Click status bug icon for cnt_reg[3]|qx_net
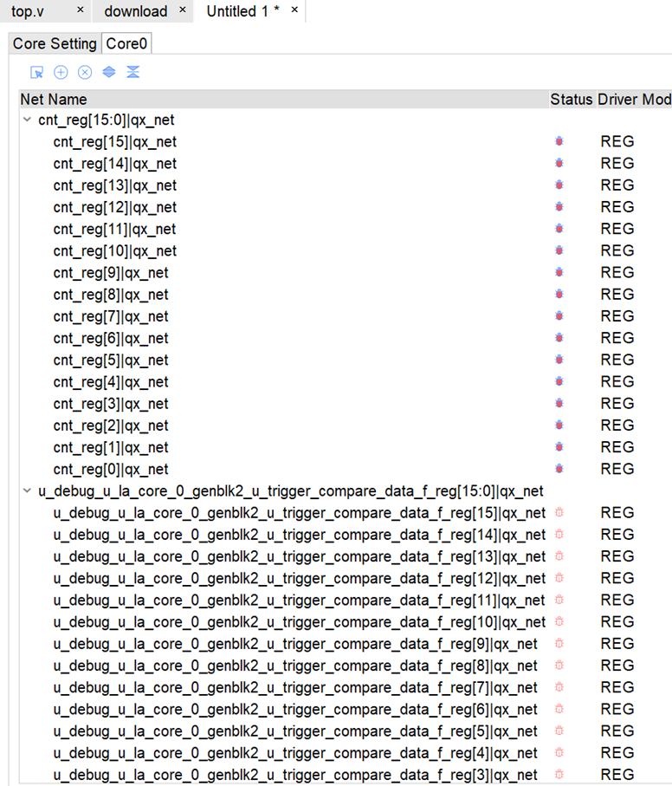The image size is (672, 786). tap(559, 403)
